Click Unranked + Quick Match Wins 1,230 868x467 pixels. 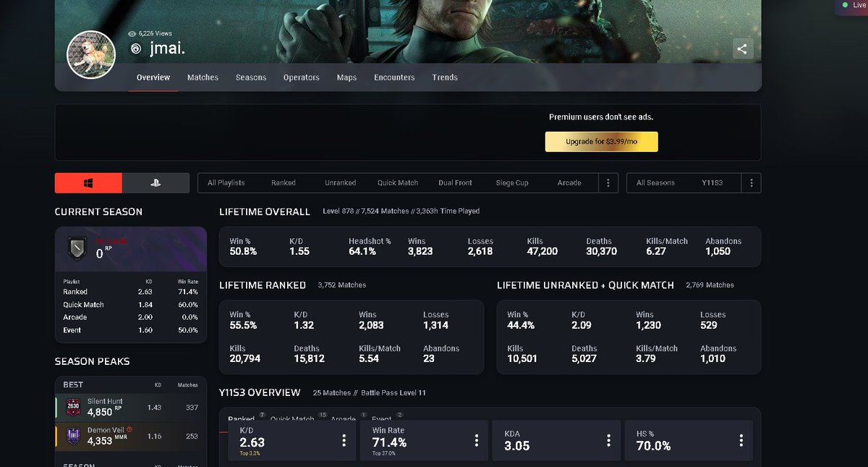coord(650,321)
